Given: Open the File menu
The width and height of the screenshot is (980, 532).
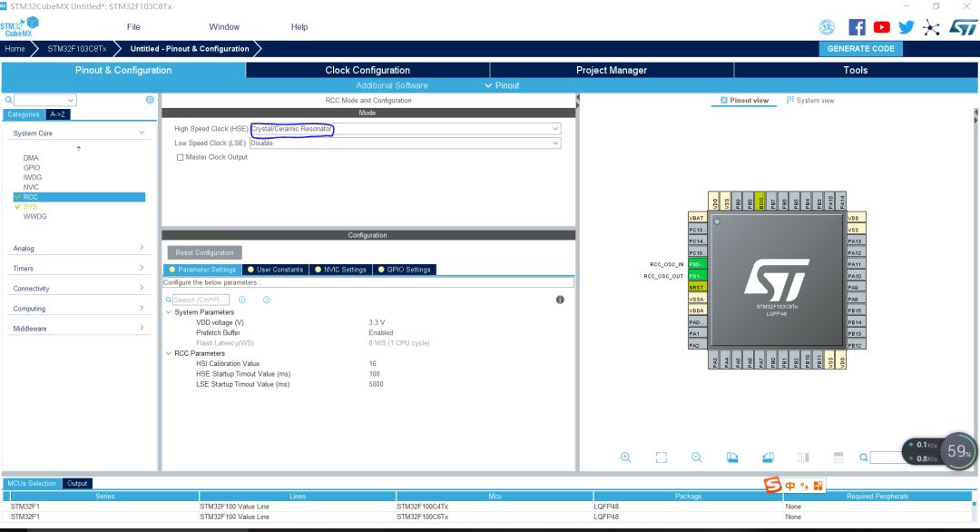Looking at the screenshot, I should click(x=133, y=27).
